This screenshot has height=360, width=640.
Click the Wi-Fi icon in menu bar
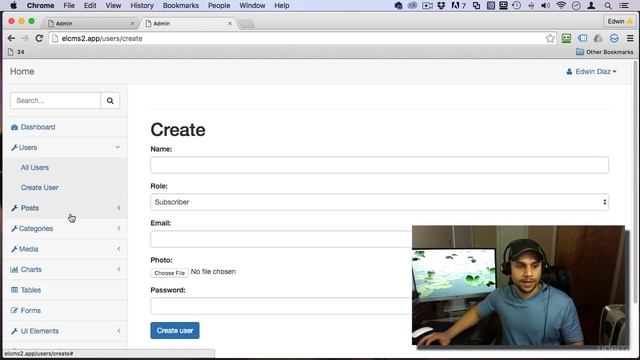[561, 5]
